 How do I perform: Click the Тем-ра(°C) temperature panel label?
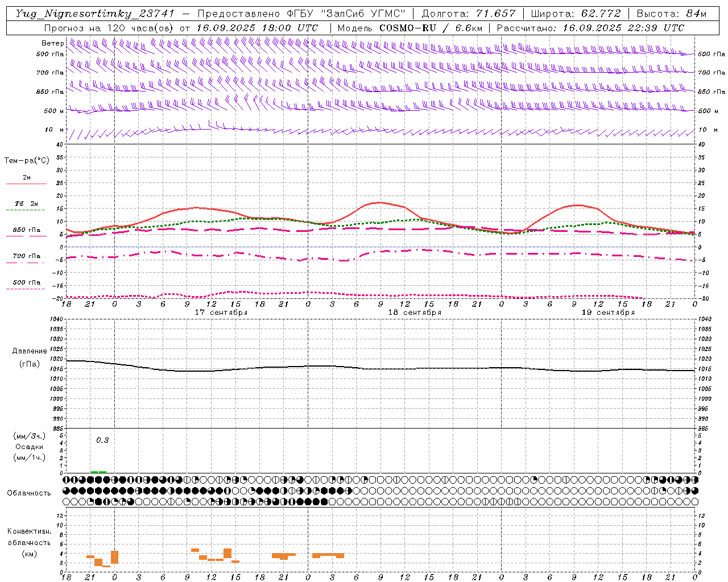27,161
